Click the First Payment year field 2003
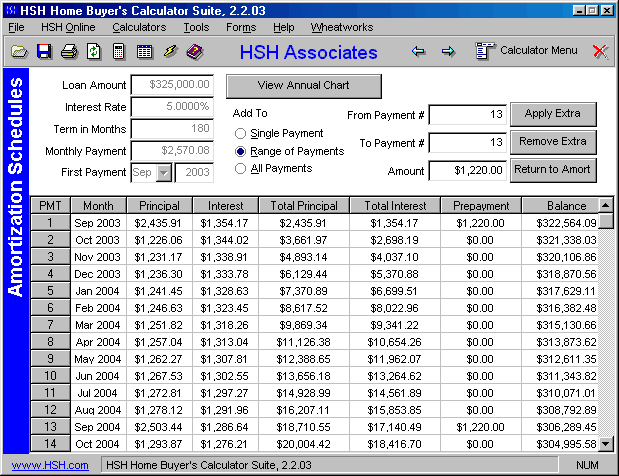This screenshot has width=619, height=476. (194, 173)
